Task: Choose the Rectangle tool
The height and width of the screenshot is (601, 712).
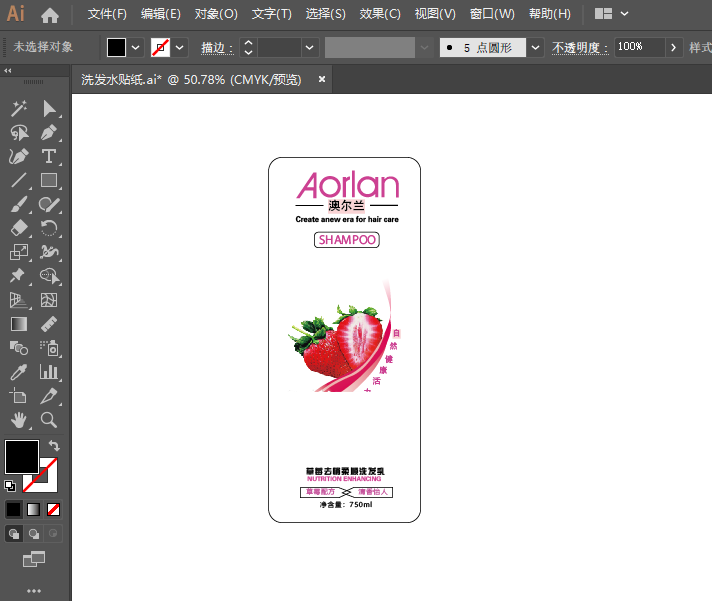Action: point(48,181)
